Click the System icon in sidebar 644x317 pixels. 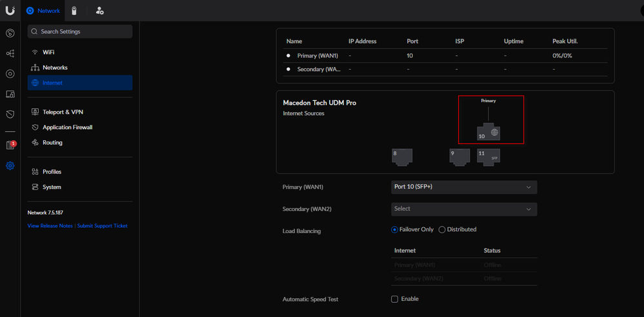coord(35,187)
